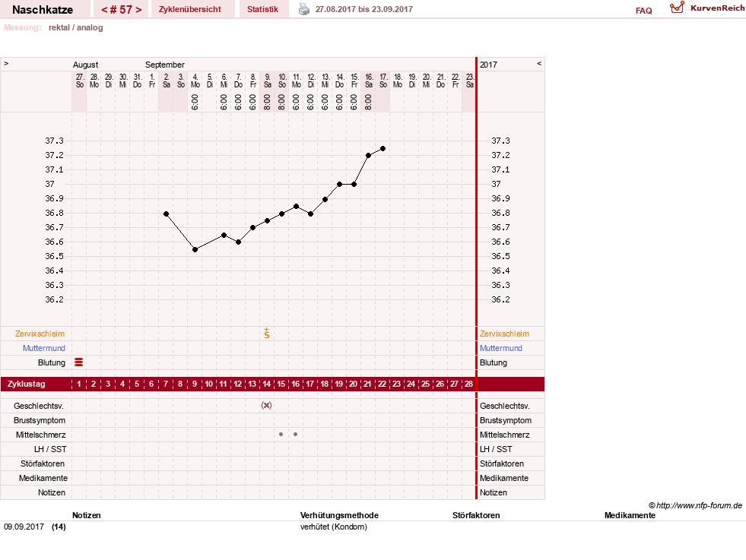Click the rektal / analog measurement text
The height and width of the screenshot is (560, 746).
click(75, 27)
